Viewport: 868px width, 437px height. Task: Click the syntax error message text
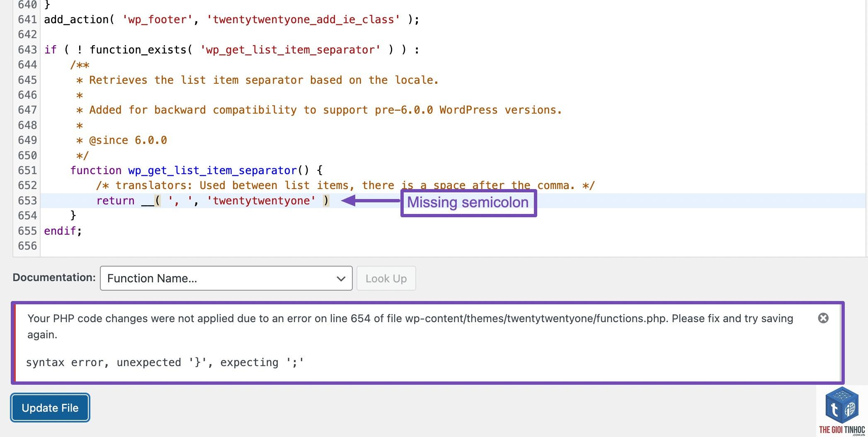(x=165, y=362)
